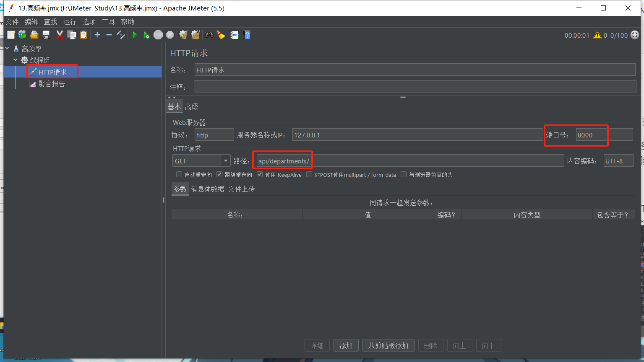This screenshot has height=362, width=644.
Task: Click the 添加 button
Action: 346,346
